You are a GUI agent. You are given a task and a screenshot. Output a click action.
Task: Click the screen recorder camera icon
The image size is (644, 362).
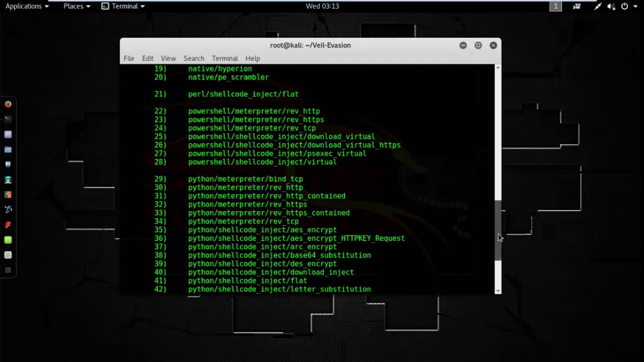pos(577,6)
